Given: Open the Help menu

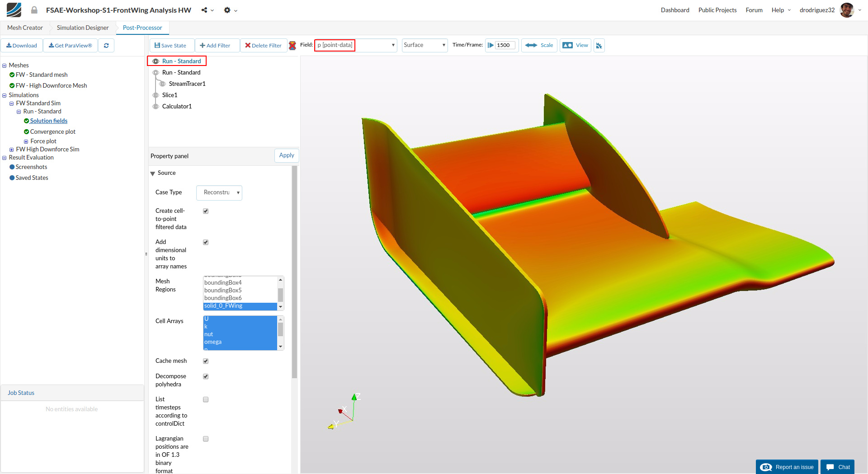Looking at the screenshot, I should click(781, 10).
